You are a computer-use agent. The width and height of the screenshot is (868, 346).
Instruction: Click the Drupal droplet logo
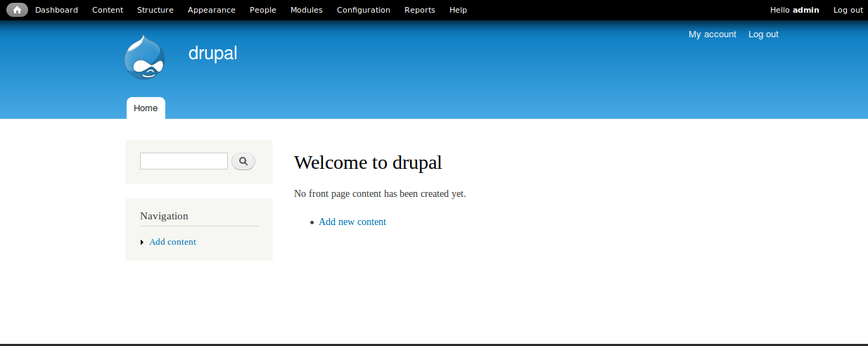[145, 58]
